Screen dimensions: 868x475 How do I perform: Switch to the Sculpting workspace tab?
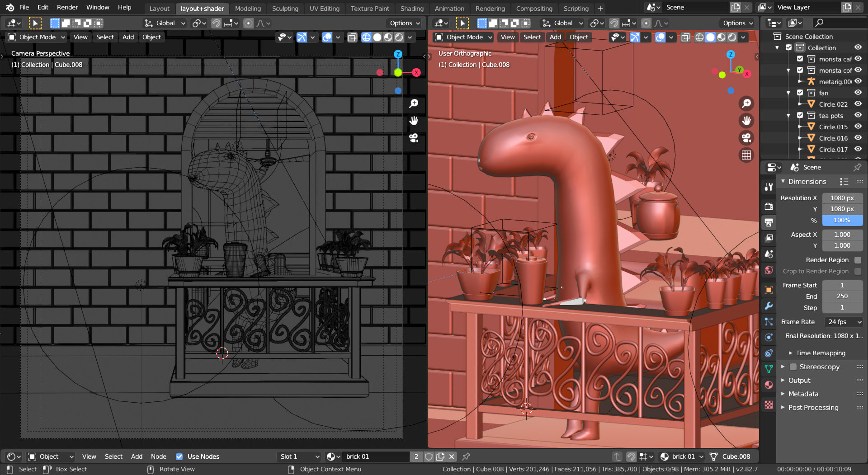pyautogui.click(x=285, y=8)
